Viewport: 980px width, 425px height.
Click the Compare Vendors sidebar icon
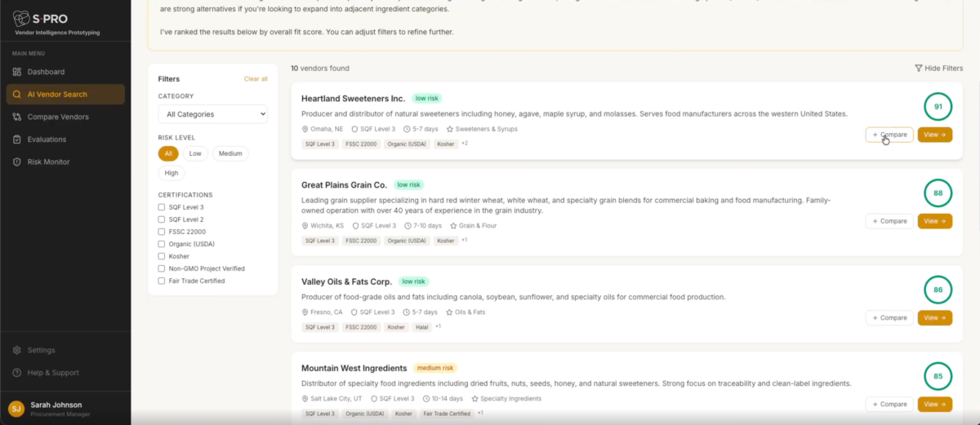pyautogui.click(x=17, y=117)
